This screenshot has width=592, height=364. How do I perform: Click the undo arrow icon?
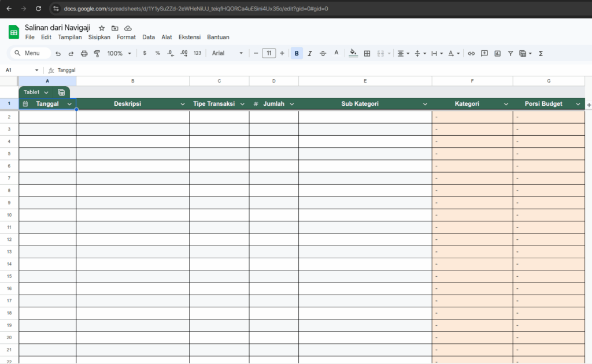[x=58, y=53]
